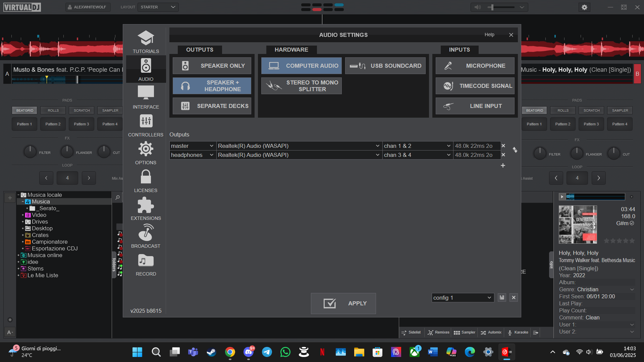Screen dimensions: 644x362
Task: Trigger left deck Pattern 1 pad
Action: 24,124
